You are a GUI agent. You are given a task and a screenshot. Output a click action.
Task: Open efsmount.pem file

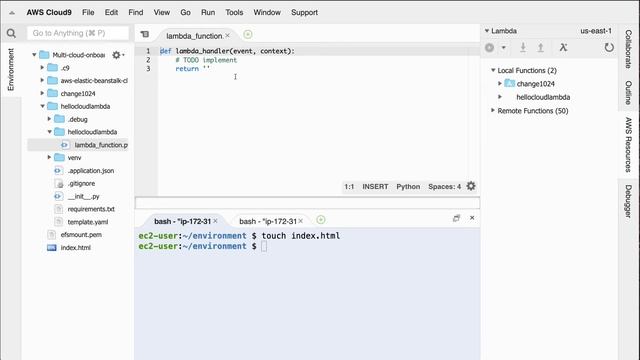pos(81,235)
